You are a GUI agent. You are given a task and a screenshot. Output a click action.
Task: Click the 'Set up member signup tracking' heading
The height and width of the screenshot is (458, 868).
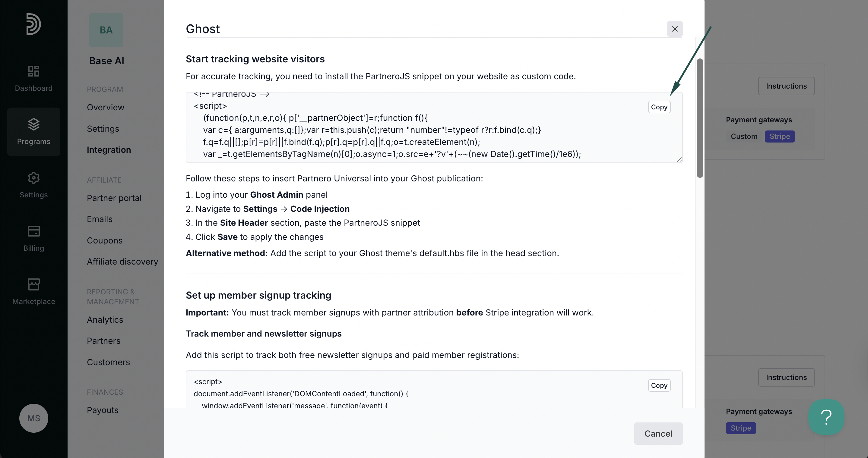(x=258, y=295)
